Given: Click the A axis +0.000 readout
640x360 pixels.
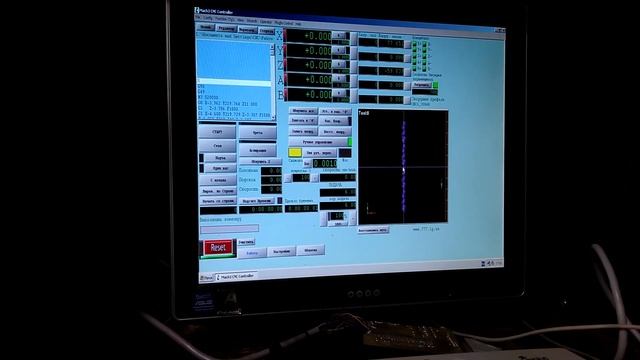Looking at the screenshot, I should 309,80.
